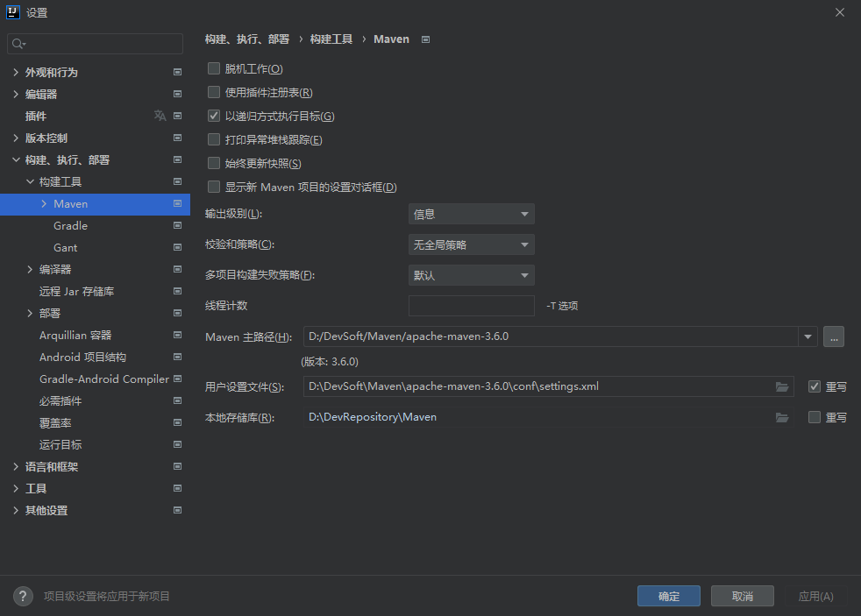Enable the 脱机工作 checkbox
861x616 pixels.
213,68
